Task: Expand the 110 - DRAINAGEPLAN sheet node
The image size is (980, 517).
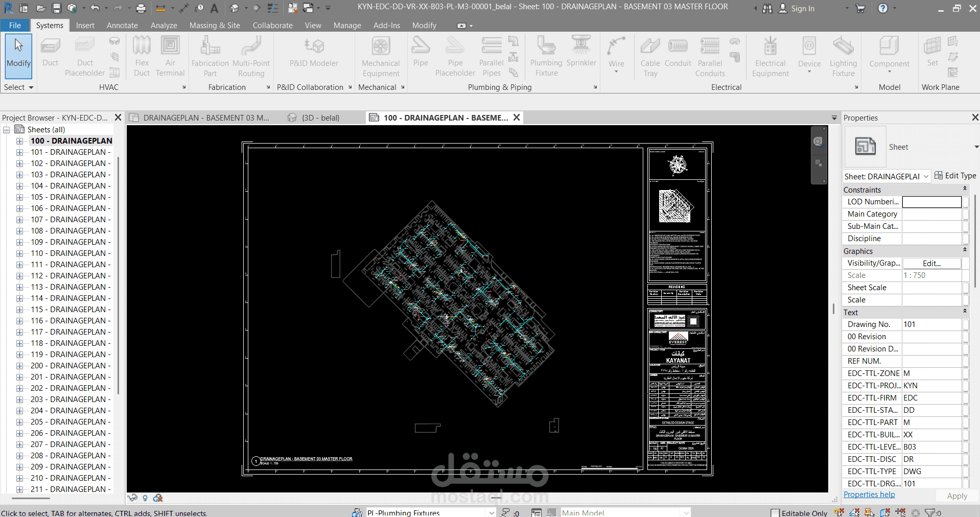Action: point(19,253)
